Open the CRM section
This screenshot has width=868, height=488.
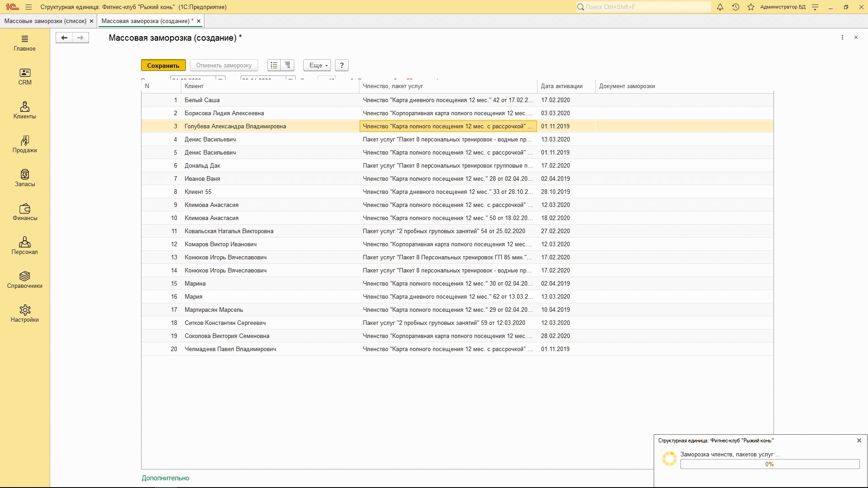(x=25, y=77)
